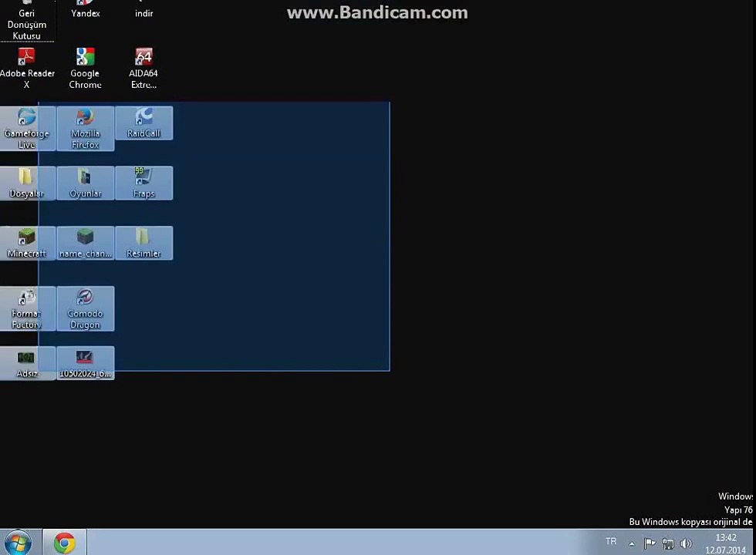Show hidden system tray icons
Screen dimensions: 756x555
(632, 544)
